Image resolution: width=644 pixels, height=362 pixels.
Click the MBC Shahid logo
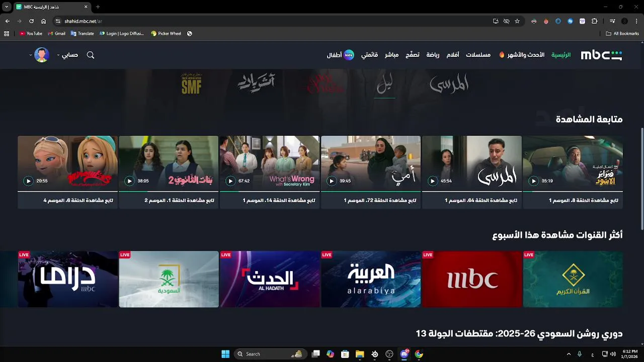[601, 55]
